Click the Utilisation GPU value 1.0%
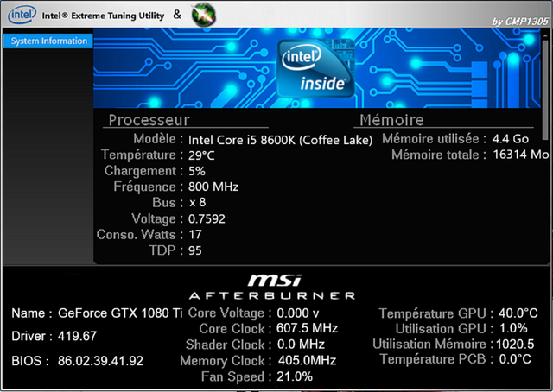The width and height of the screenshot is (553, 392). (513, 328)
